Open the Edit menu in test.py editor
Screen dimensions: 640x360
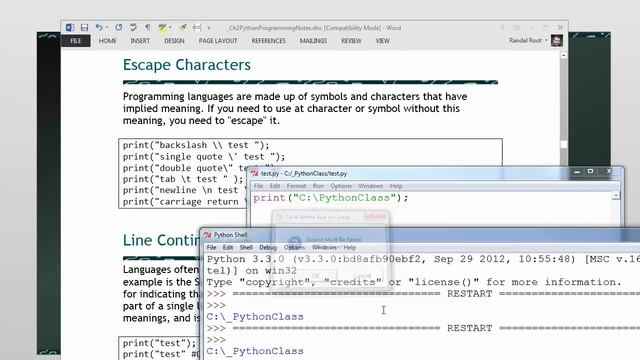275,186
